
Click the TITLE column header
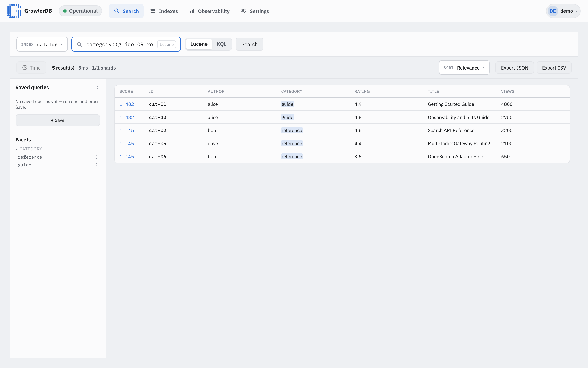433,92
